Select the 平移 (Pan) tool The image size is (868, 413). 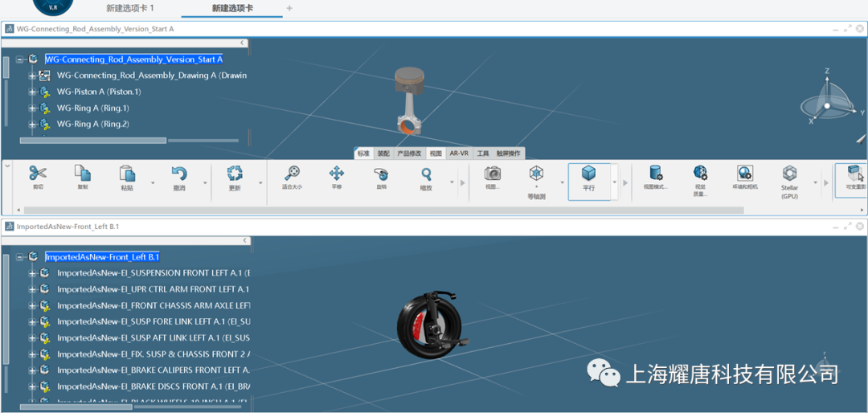[x=337, y=174]
